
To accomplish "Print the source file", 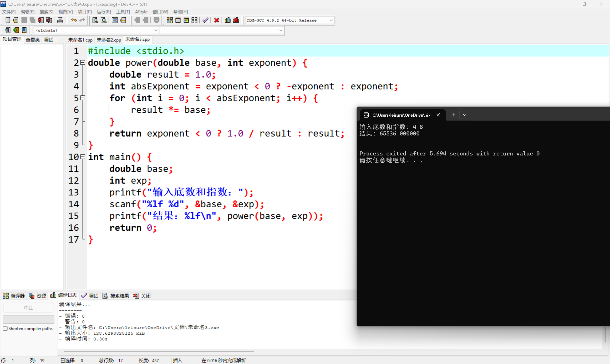I will [60, 20].
